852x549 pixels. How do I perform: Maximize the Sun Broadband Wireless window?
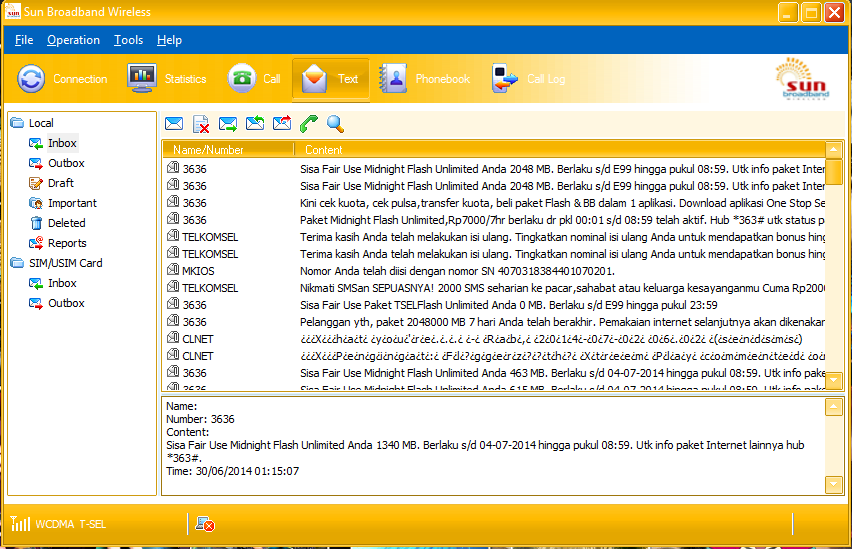(811, 13)
